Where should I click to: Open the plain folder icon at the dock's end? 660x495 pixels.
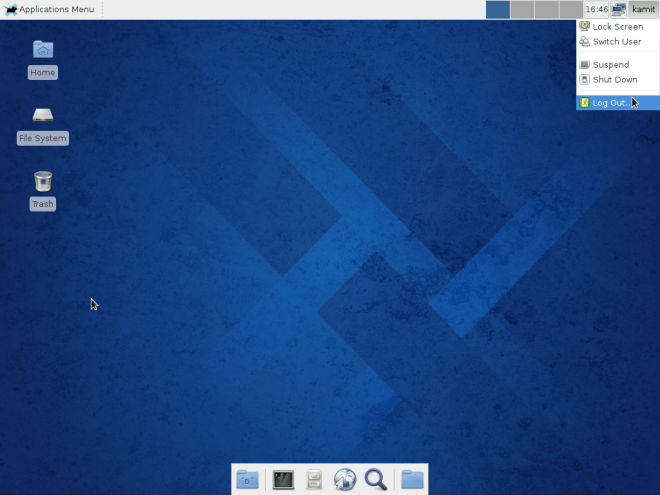[x=412, y=479]
